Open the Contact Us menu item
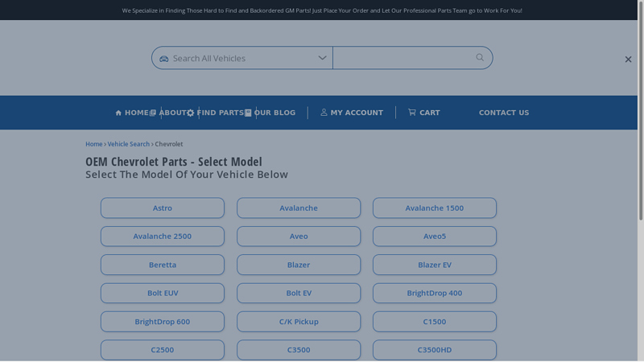The height and width of the screenshot is (362, 644). click(503, 113)
